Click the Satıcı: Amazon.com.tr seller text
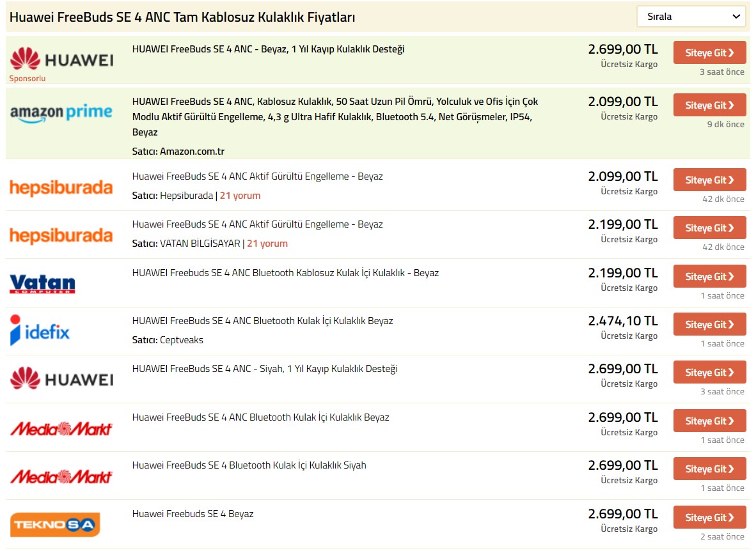756x551 pixels. (x=178, y=151)
